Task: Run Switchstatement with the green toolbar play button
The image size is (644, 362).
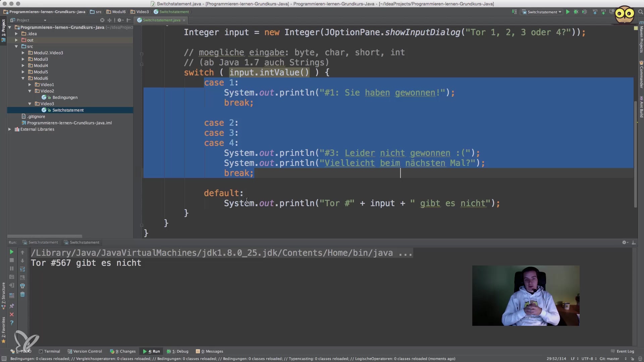Action: (x=568, y=12)
